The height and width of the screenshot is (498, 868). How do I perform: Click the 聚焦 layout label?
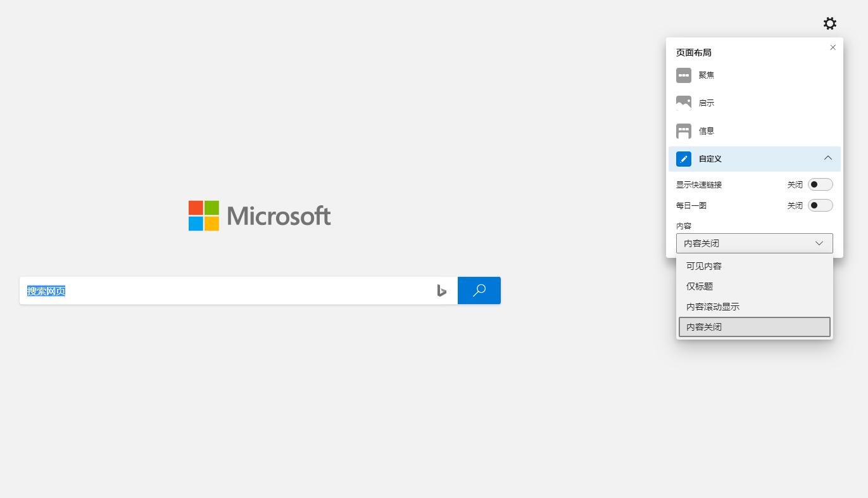(707, 75)
